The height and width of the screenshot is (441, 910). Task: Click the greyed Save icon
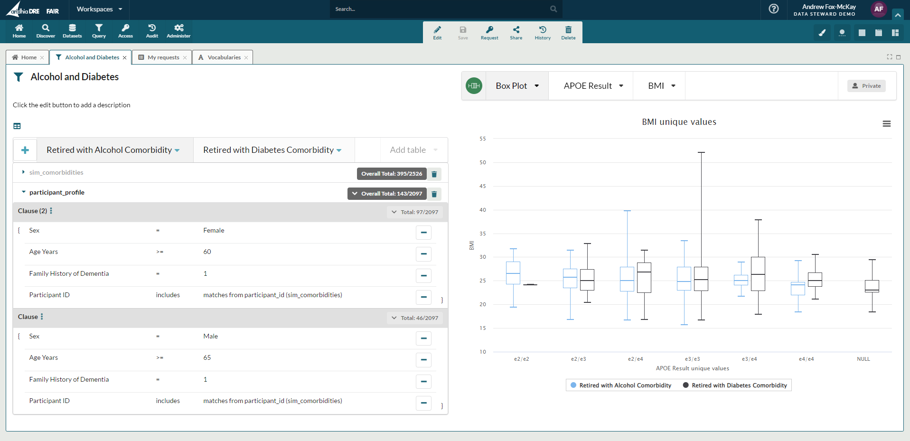pos(463,32)
